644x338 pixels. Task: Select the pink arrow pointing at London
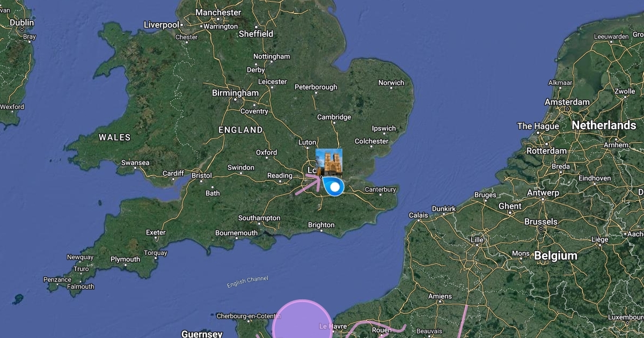(x=308, y=185)
